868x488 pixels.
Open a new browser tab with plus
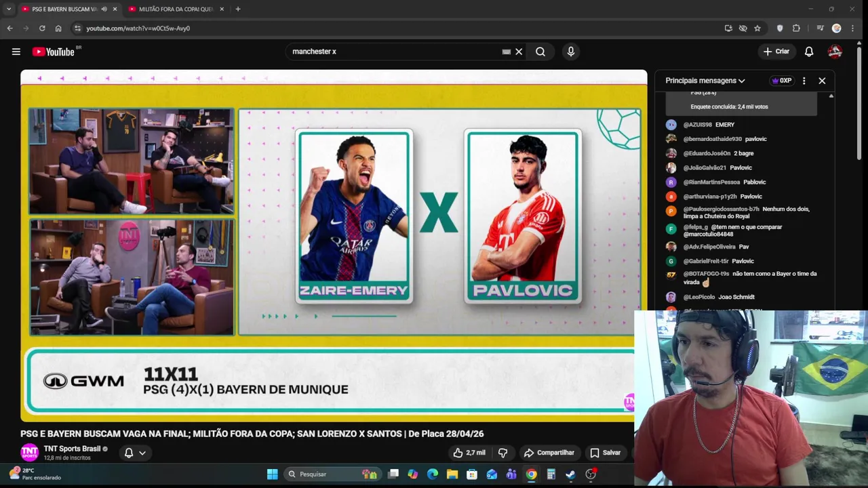point(237,9)
